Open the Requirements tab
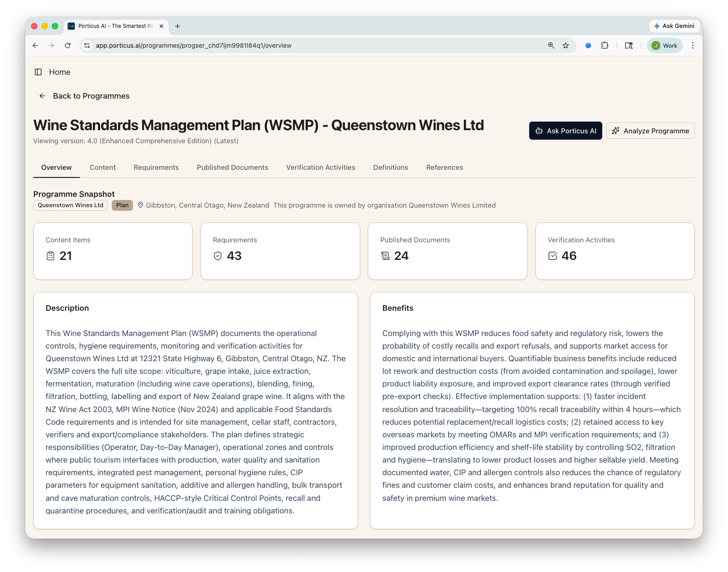Screen dimensions: 728x572 pyautogui.click(x=156, y=168)
